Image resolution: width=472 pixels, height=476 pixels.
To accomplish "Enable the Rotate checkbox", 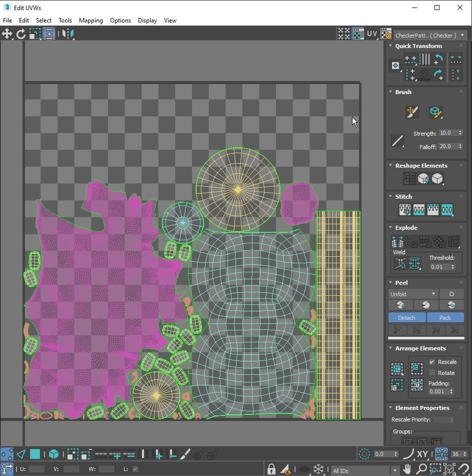I will 432,373.
